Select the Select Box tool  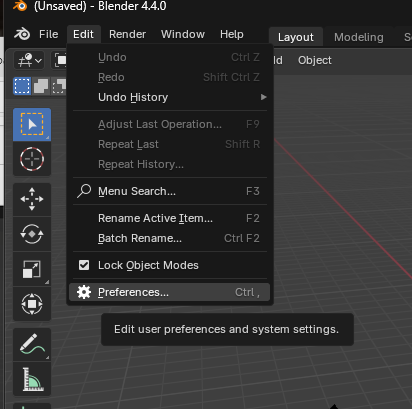(x=32, y=125)
